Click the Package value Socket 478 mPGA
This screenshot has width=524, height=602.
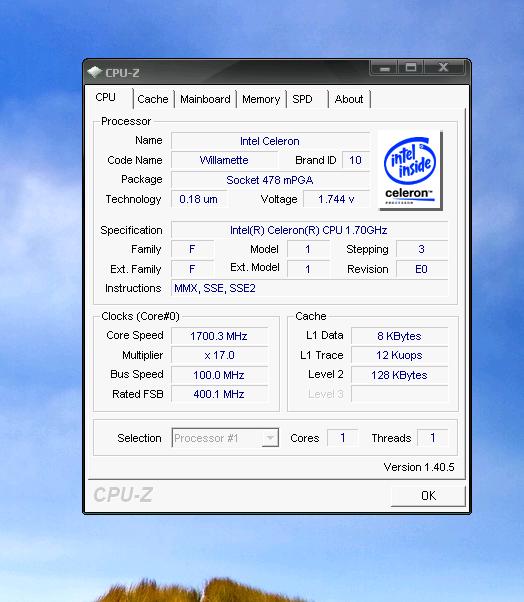tap(270, 180)
